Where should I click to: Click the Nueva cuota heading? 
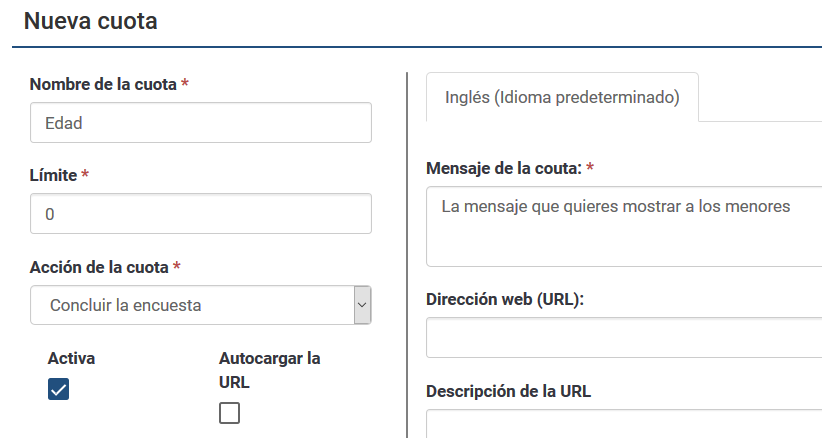coord(90,21)
